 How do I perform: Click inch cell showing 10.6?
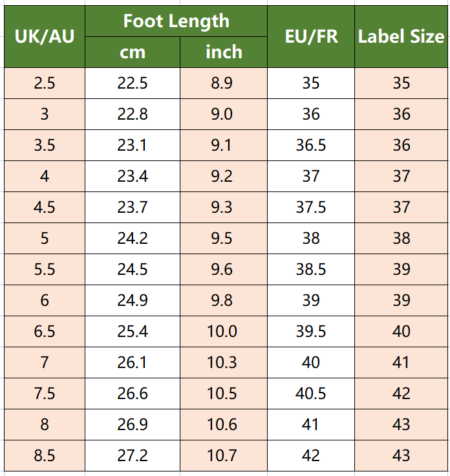224,425
